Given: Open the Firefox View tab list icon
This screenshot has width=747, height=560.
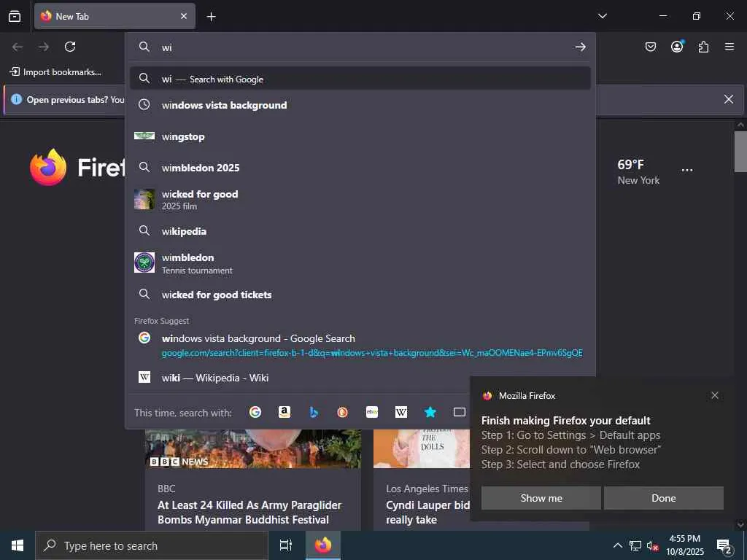Looking at the screenshot, I should (x=15, y=16).
